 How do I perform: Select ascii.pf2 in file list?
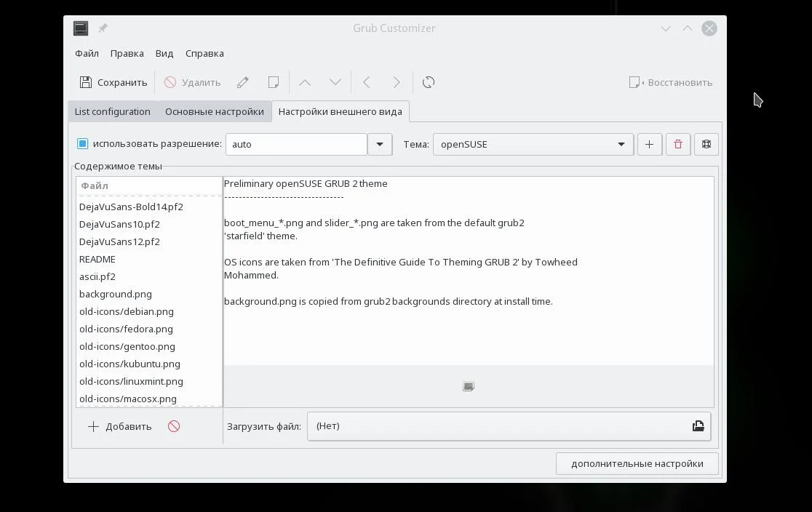[149, 277]
